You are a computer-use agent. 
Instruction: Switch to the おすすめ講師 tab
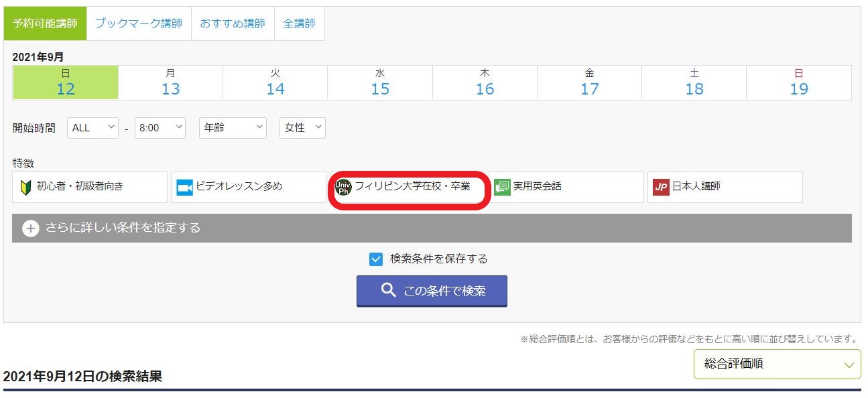(233, 23)
